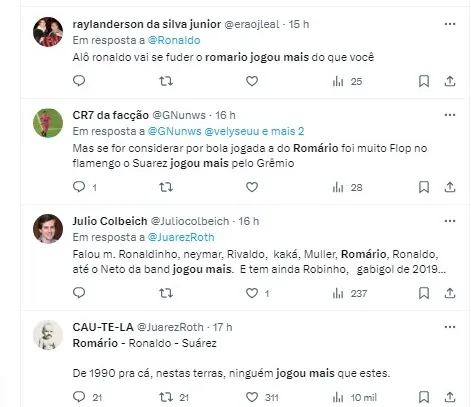The height and width of the screenshot is (407, 471).
Task: Open more options on Julio Colbeich's tweet
Action: pos(450,221)
